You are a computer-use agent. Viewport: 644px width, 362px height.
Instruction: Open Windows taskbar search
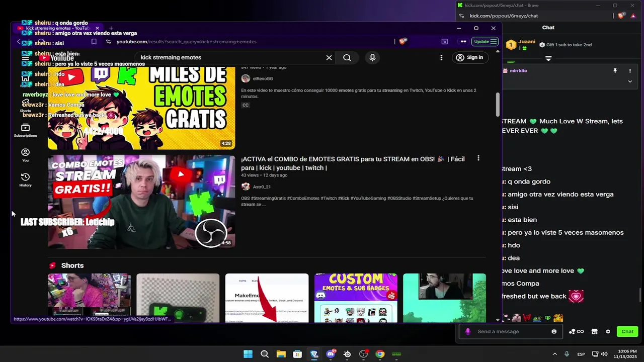pyautogui.click(x=265, y=354)
